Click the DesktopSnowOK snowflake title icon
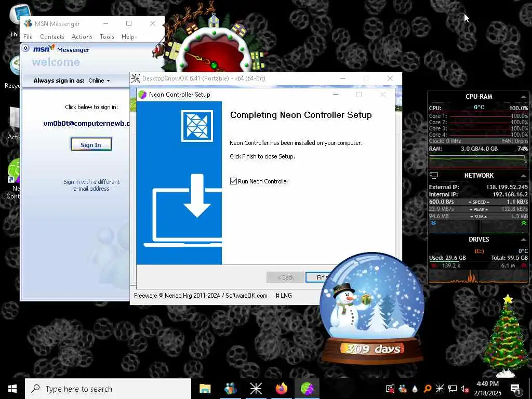The width and height of the screenshot is (532, 399). pos(136,78)
